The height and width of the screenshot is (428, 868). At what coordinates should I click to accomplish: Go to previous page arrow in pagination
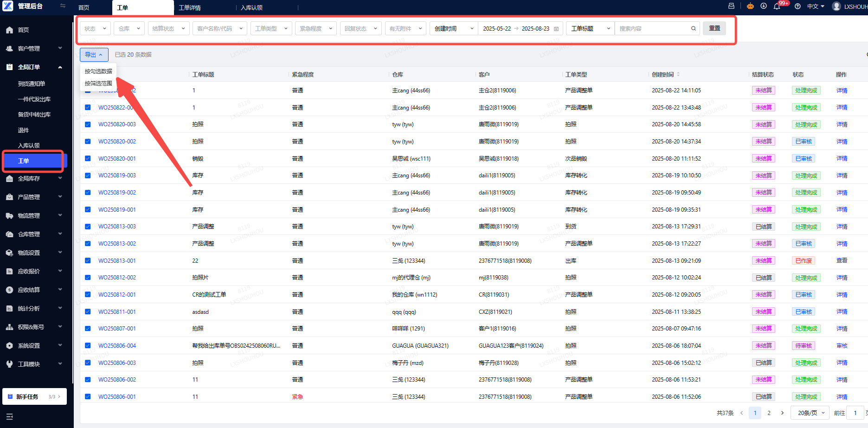[x=741, y=413]
